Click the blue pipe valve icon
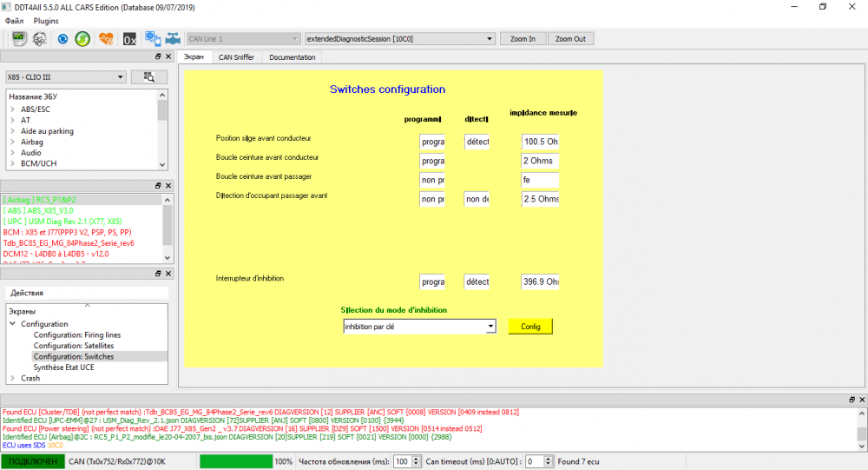The height and width of the screenshot is (470, 868). (x=174, y=39)
